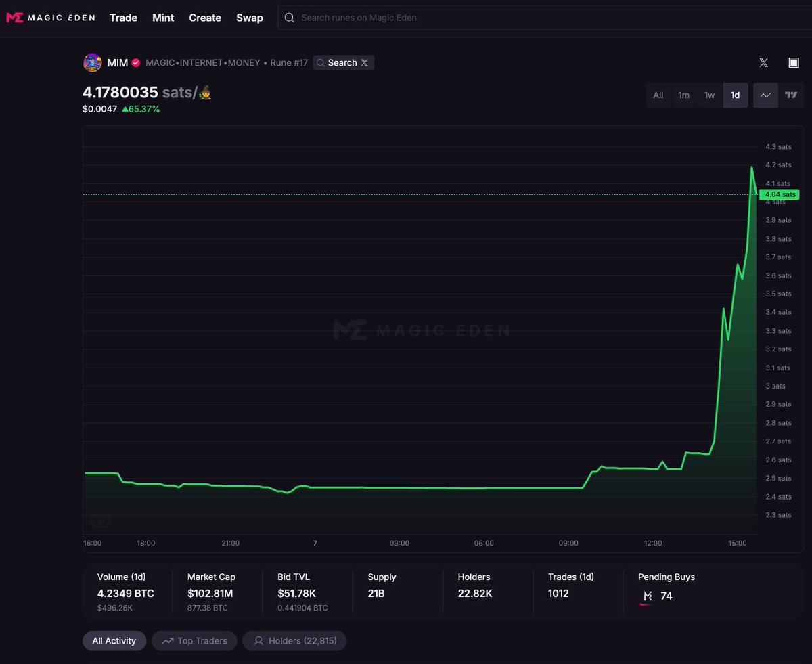Click the 06:00 time axis label
Screen dimensions: 812x664
(x=484, y=543)
